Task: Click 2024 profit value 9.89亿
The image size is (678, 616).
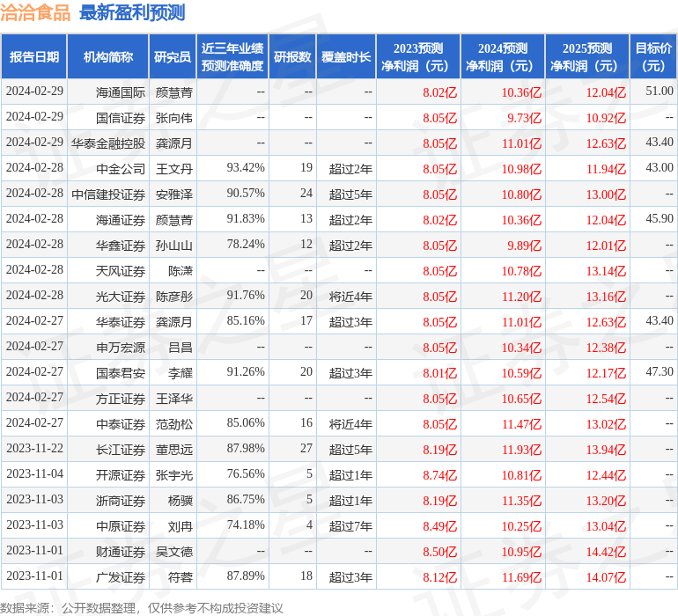Action: coord(524,246)
